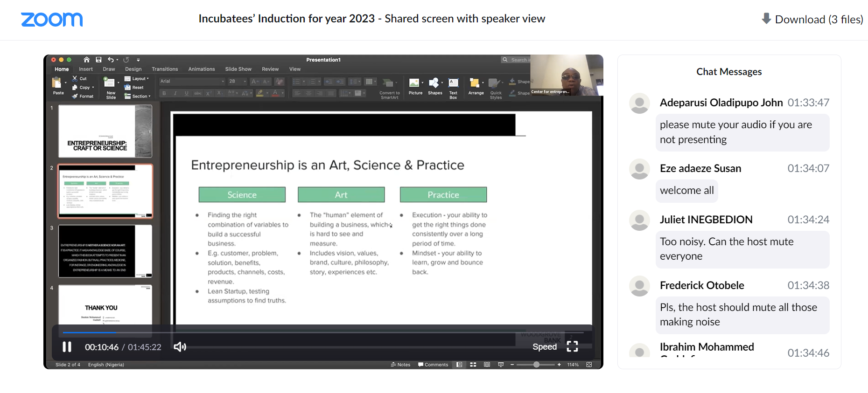Switch to Slide Sorter view icon
This screenshot has height=393, width=868.
click(x=473, y=365)
